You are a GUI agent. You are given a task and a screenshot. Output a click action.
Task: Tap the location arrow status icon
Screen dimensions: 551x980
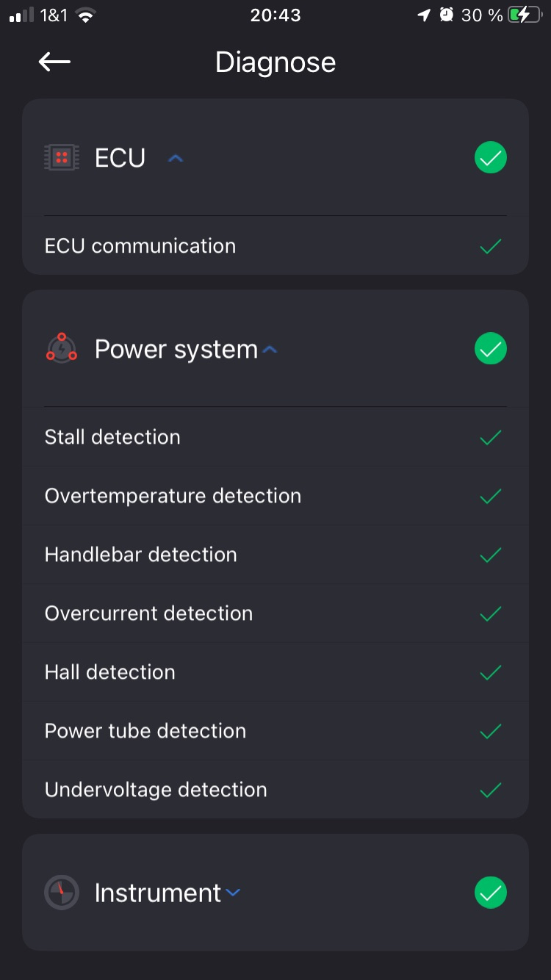pyautogui.click(x=423, y=15)
